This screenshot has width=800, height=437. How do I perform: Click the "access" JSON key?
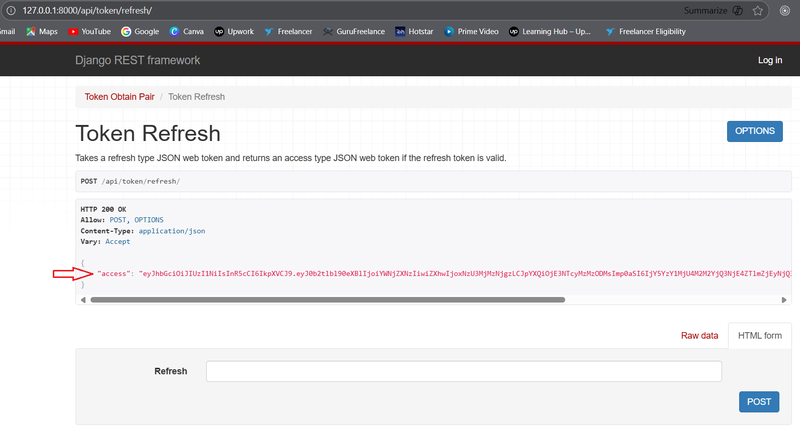coord(113,274)
